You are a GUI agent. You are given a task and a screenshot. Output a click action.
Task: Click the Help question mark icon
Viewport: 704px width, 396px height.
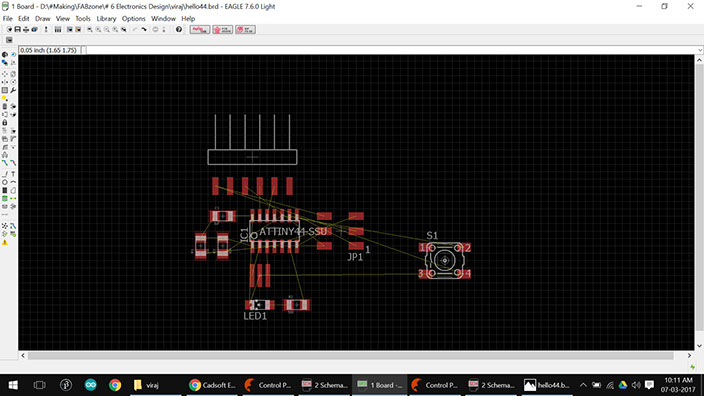(179, 29)
